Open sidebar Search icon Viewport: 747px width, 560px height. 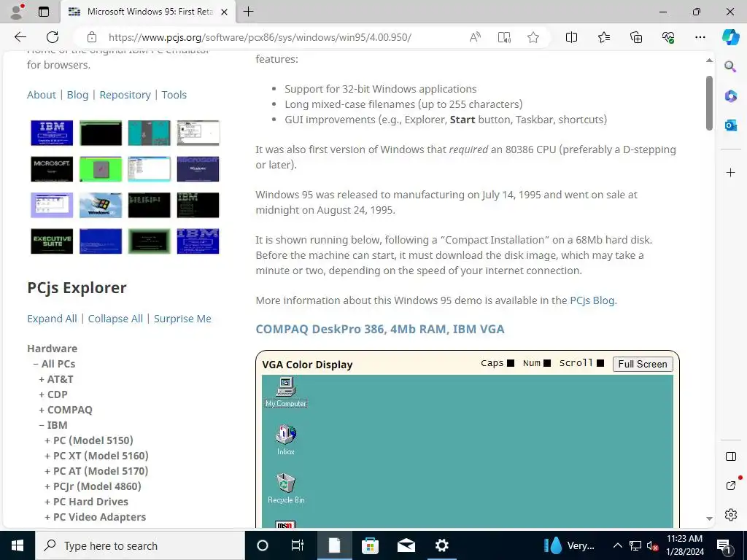pyautogui.click(x=730, y=66)
